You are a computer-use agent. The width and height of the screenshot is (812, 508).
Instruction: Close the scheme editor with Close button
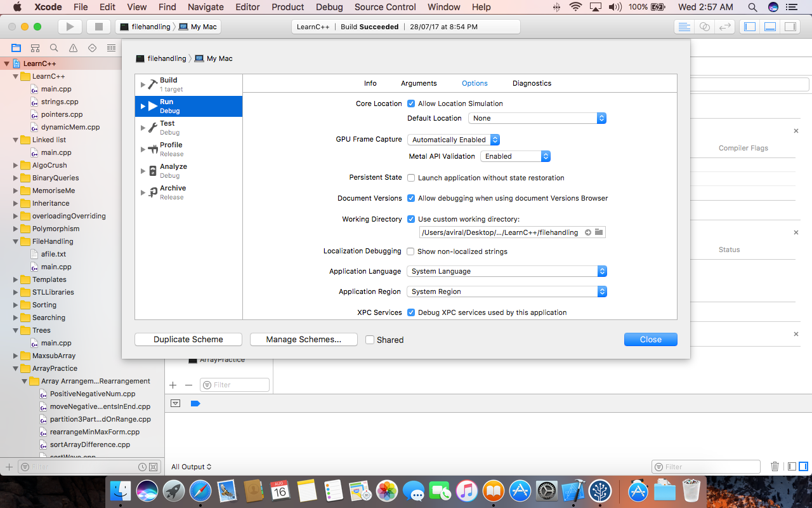point(651,340)
